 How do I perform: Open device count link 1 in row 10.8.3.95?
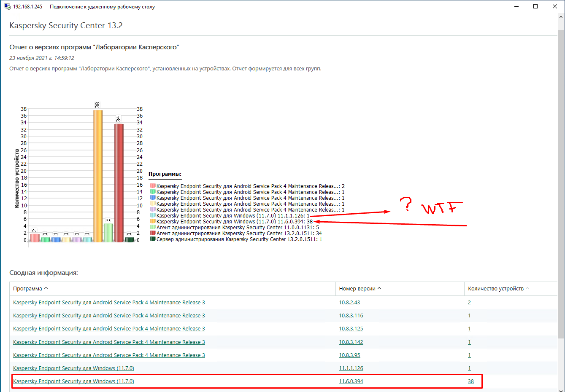(469, 355)
